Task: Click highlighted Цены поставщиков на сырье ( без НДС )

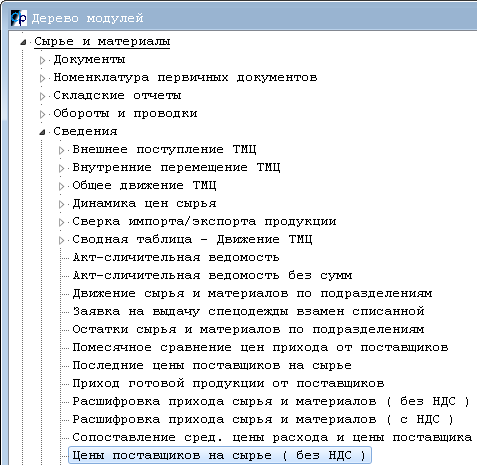Action: click(x=220, y=456)
